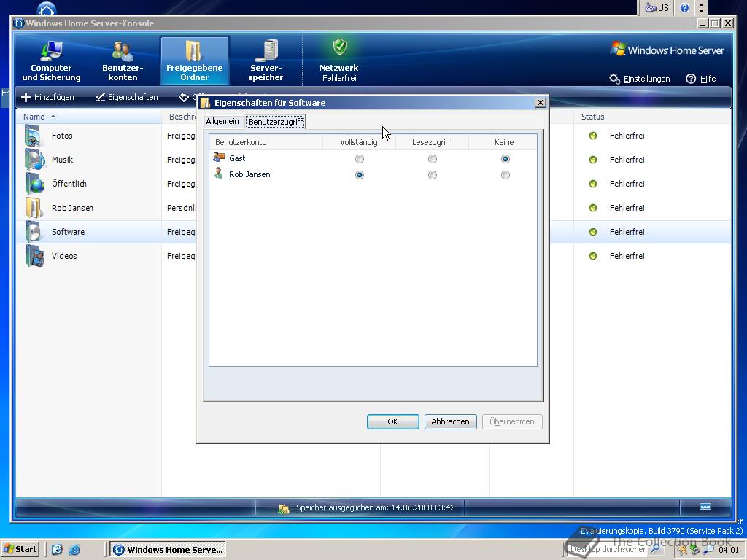Screen dimensions: 747x560
Task: Click the Software folder disc icon
Action: coord(34,232)
